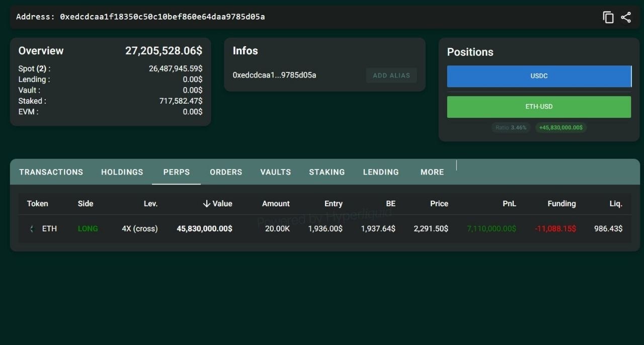Click the position value 45,830,000.00$ cell

point(204,229)
